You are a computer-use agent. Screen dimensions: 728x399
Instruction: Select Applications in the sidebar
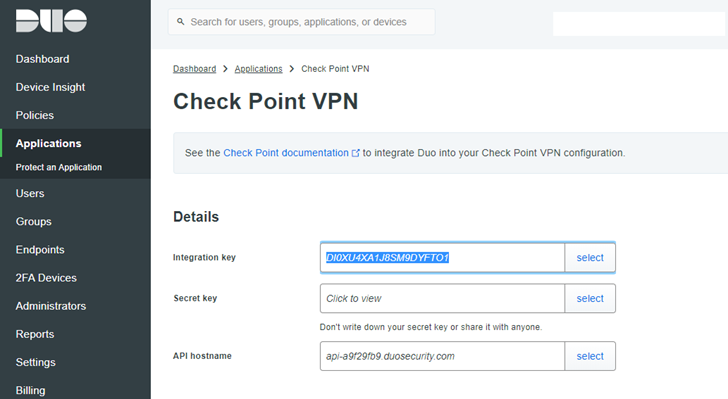point(48,144)
